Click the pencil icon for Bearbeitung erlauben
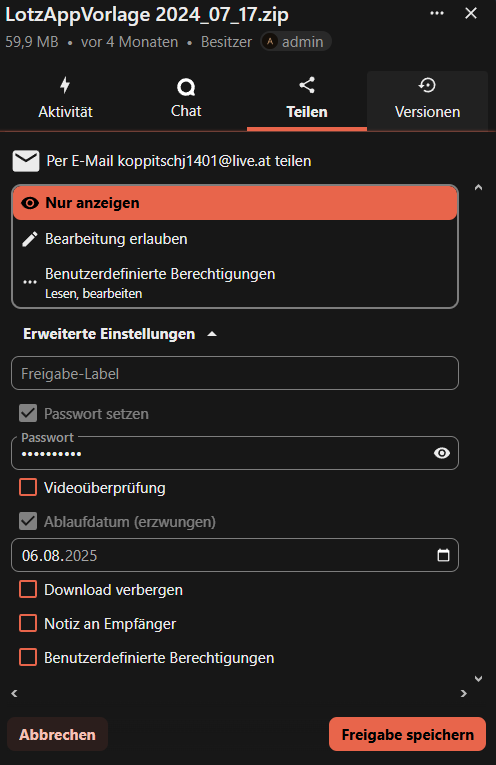 30,239
